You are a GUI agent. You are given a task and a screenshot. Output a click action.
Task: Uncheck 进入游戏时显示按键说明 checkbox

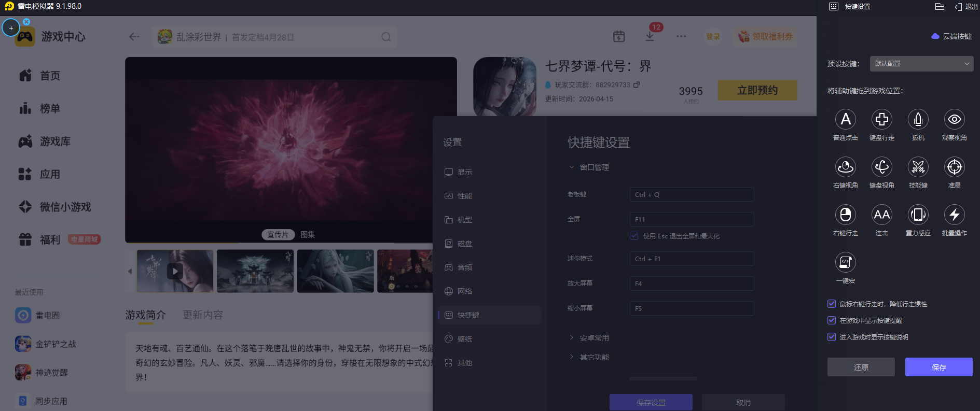coord(832,337)
